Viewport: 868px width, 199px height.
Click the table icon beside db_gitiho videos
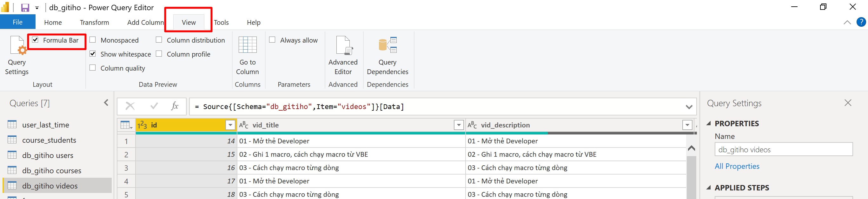[x=12, y=185]
